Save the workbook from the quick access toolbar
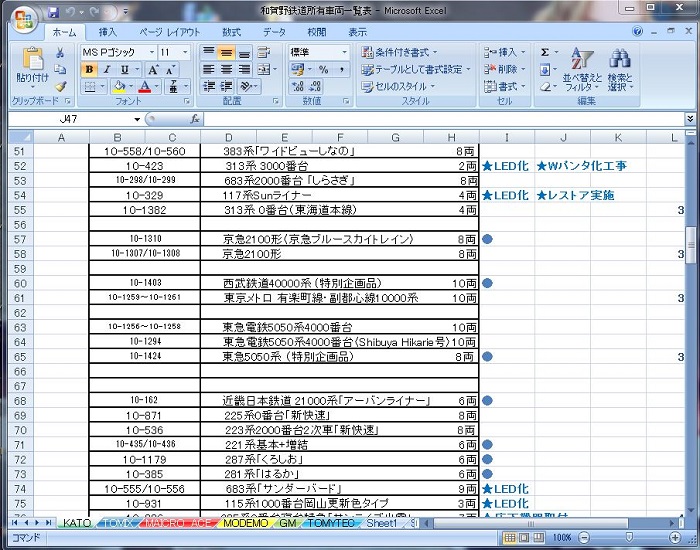The height and width of the screenshot is (550, 700). click(x=54, y=12)
